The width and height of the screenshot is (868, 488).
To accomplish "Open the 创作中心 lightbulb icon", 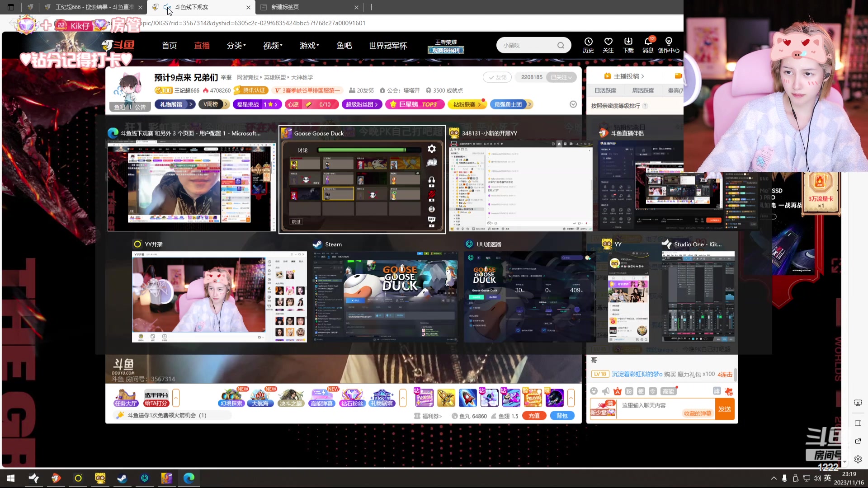I will click(669, 45).
